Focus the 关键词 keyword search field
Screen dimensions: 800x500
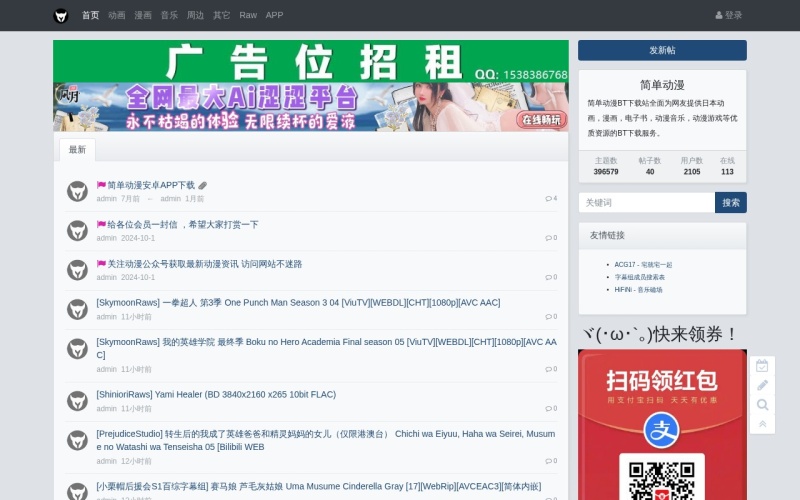[x=646, y=202]
